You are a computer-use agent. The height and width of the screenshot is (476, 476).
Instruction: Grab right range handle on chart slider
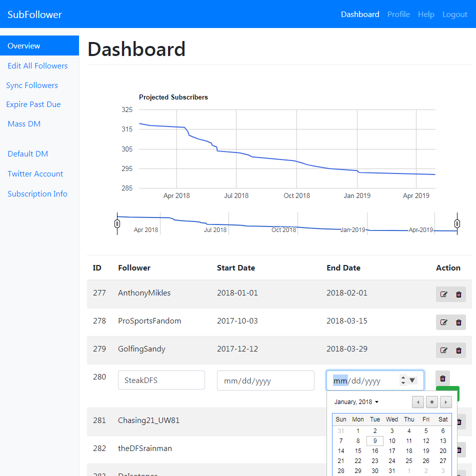(x=457, y=223)
